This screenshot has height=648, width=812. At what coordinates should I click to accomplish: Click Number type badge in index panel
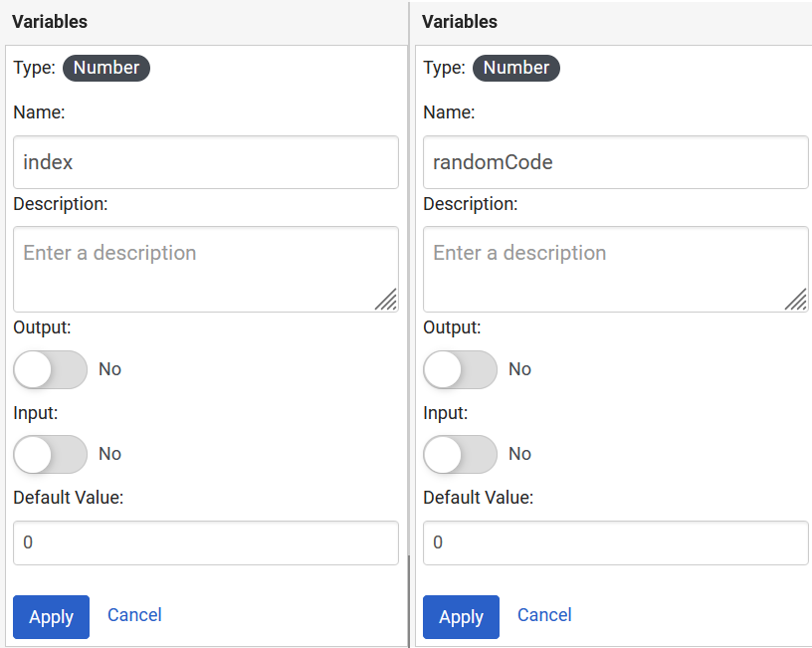(106, 68)
